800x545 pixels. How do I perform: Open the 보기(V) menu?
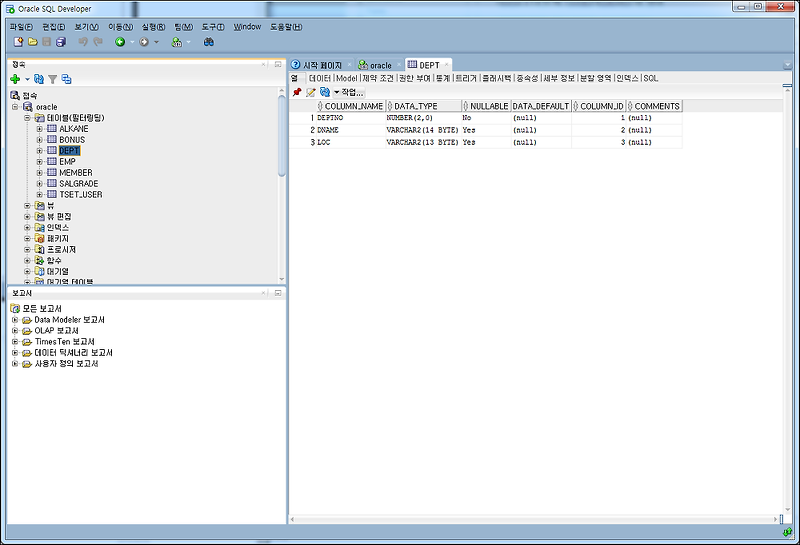coord(87,27)
